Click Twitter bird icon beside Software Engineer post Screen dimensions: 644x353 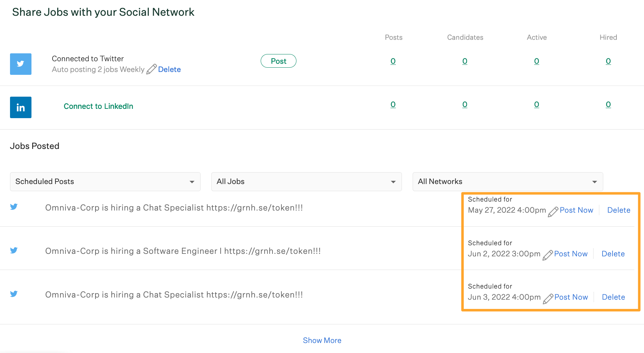tap(14, 251)
